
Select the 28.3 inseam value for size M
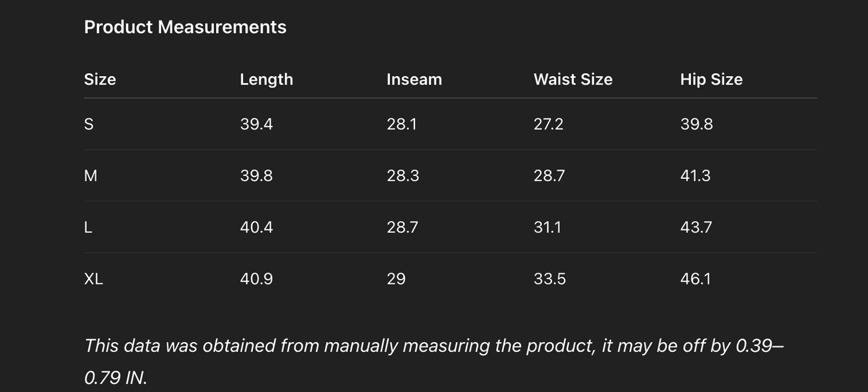[402, 175]
